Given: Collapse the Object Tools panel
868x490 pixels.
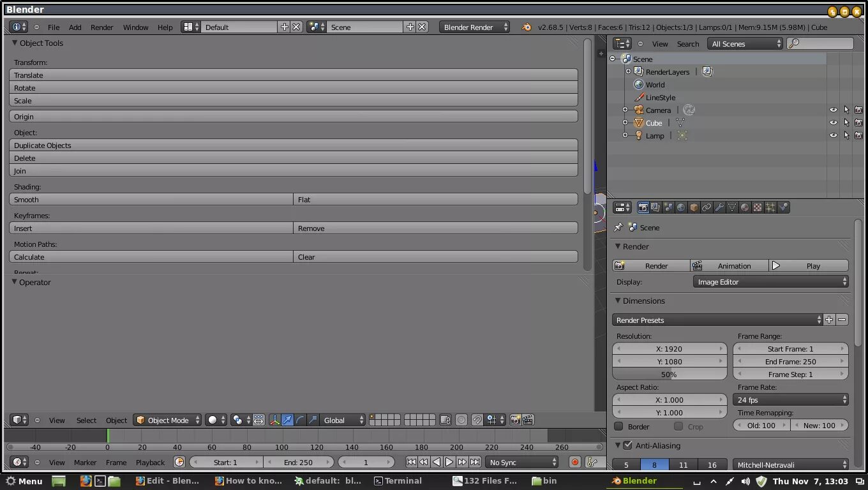Looking at the screenshot, I should pos(15,43).
